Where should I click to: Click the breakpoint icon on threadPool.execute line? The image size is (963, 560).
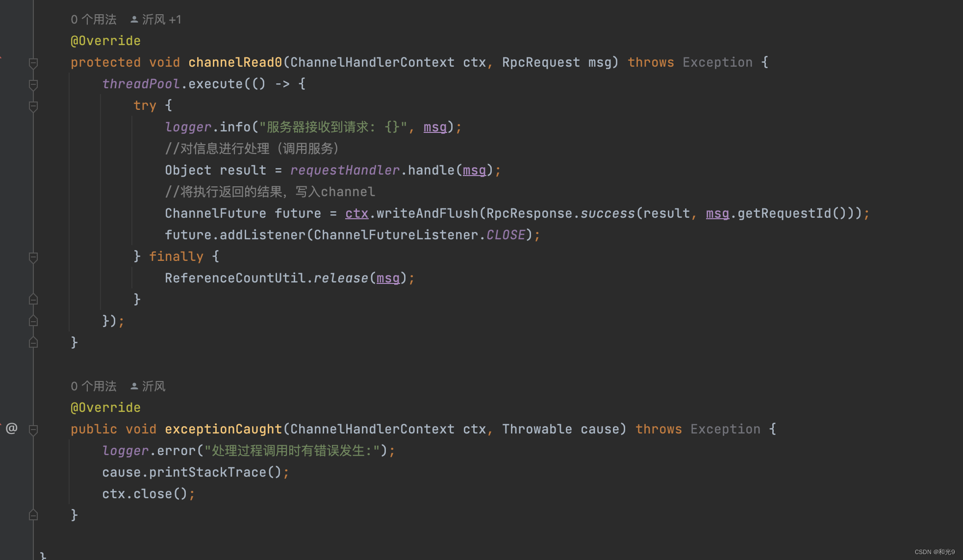(x=33, y=84)
